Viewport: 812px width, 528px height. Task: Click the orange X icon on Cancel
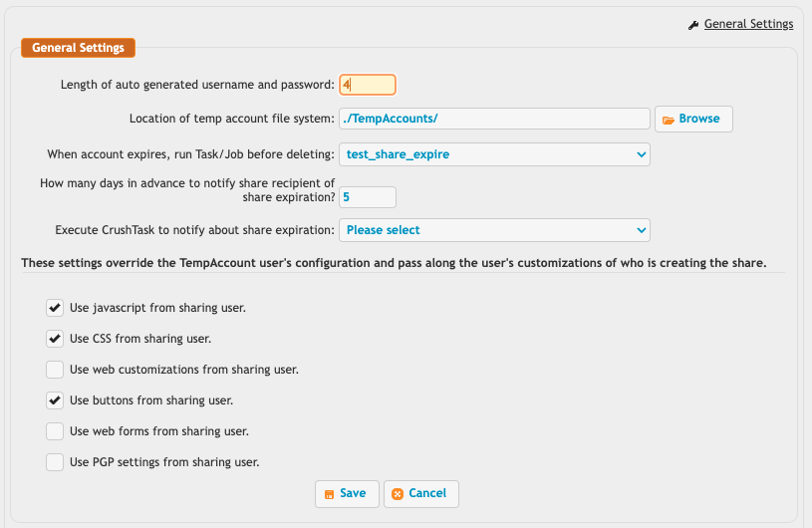[398, 494]
